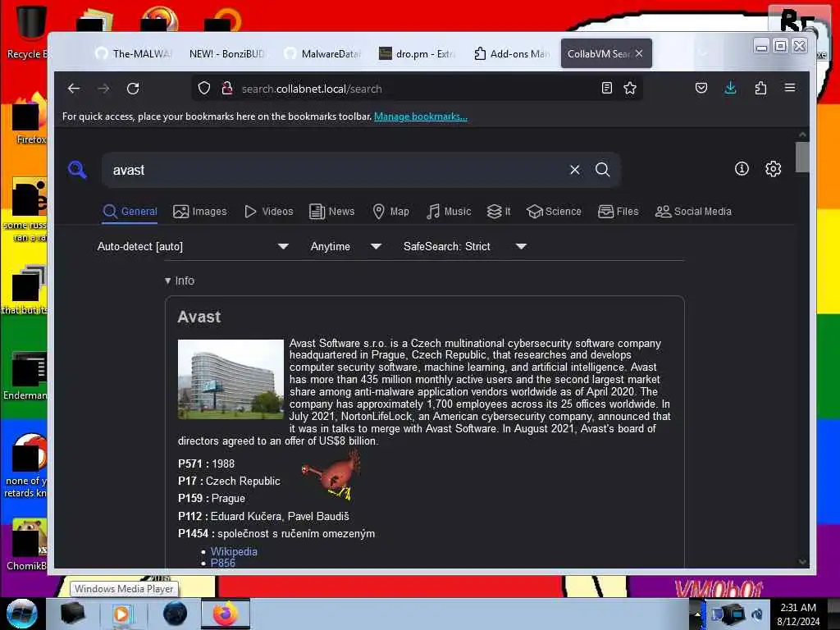Screen dimensions: 840x630
Task: Open the Auto-detect language dropdown
Action: pyautogui.click(x=193, y=246)
